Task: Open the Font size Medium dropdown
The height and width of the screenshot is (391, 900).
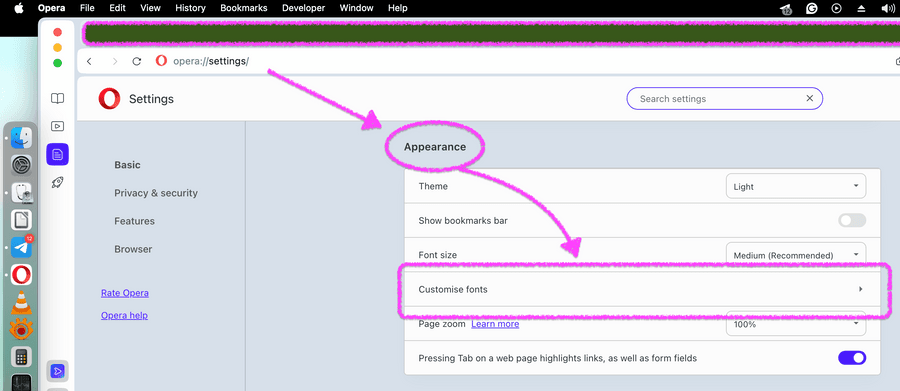Action: click(x=796, y=253)
